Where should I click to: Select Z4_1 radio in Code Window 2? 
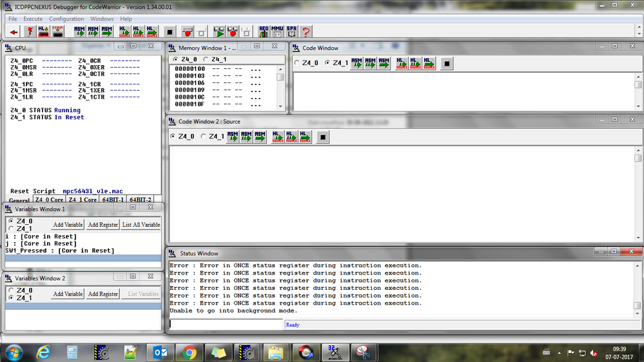point(203,136)
